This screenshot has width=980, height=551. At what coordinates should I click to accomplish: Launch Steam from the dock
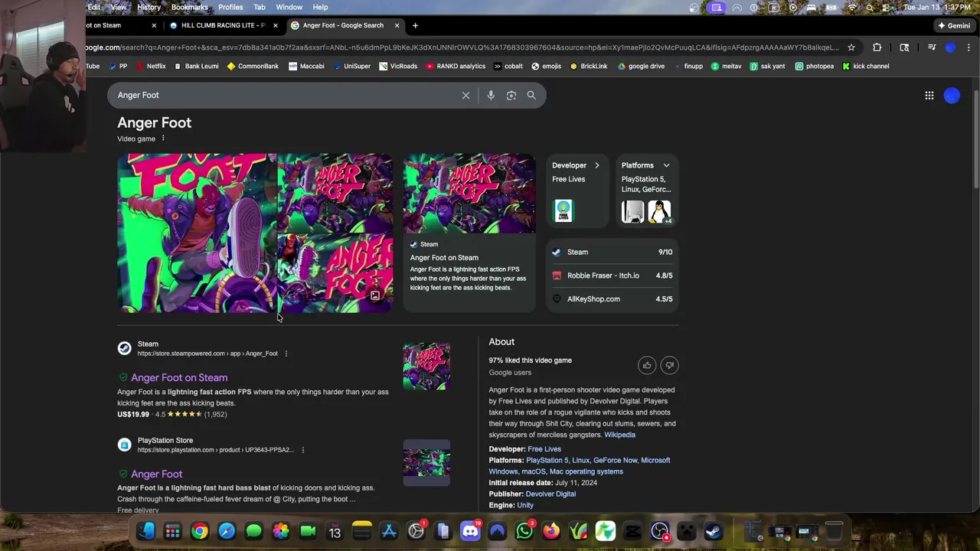click(x=714, y=530)
